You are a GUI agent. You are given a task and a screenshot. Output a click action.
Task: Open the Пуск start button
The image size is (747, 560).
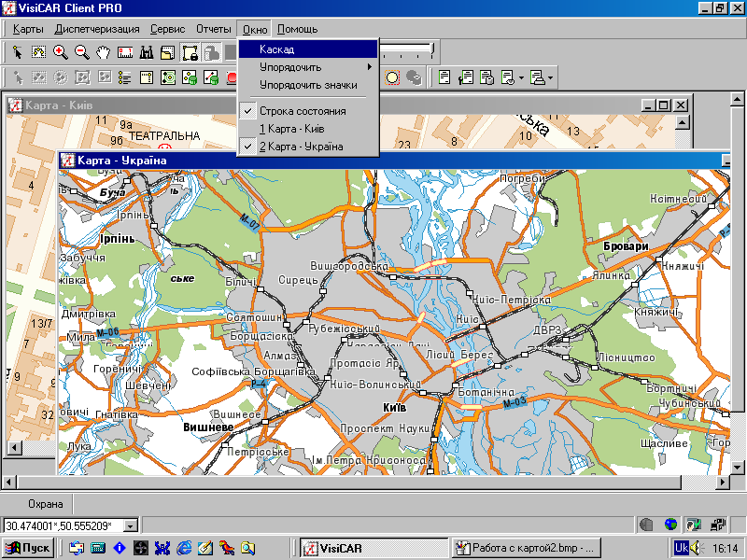[28, 548]
